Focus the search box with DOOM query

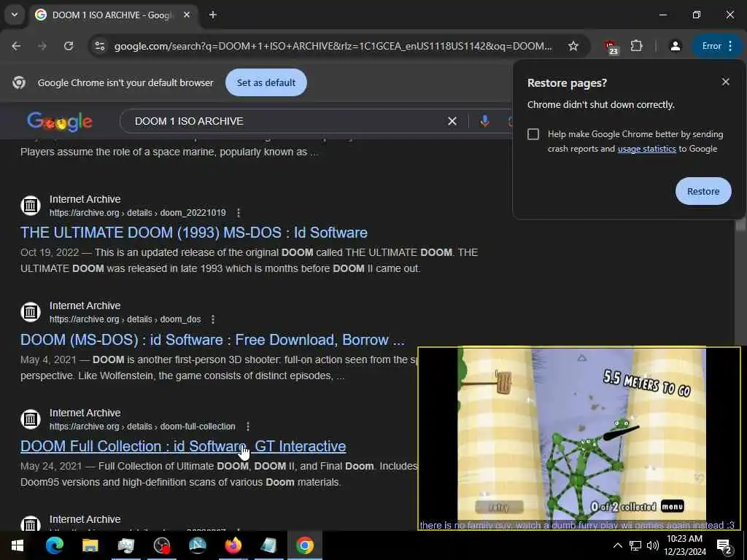coord(286,121)
